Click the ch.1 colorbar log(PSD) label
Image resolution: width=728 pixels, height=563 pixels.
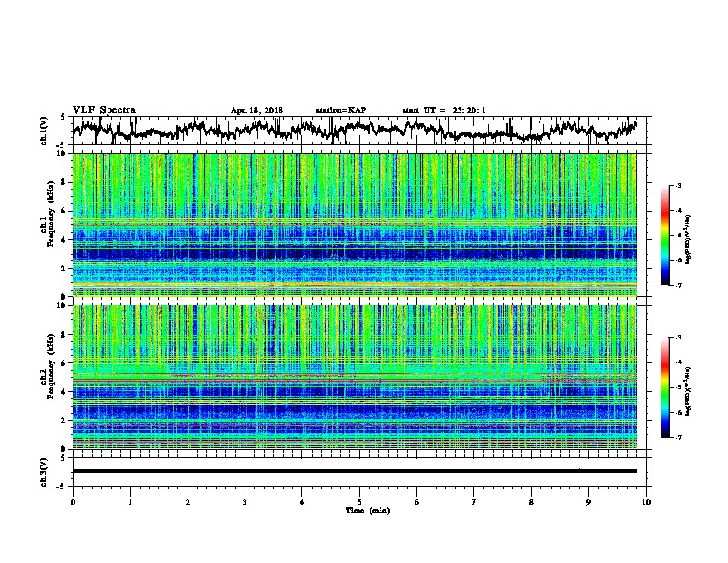(x=688, y=239)
